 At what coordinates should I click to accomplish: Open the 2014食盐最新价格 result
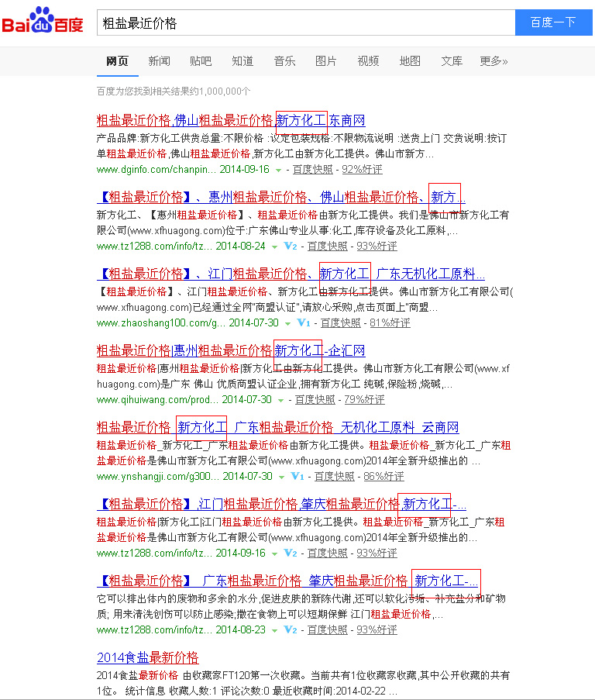click(148, 658)
